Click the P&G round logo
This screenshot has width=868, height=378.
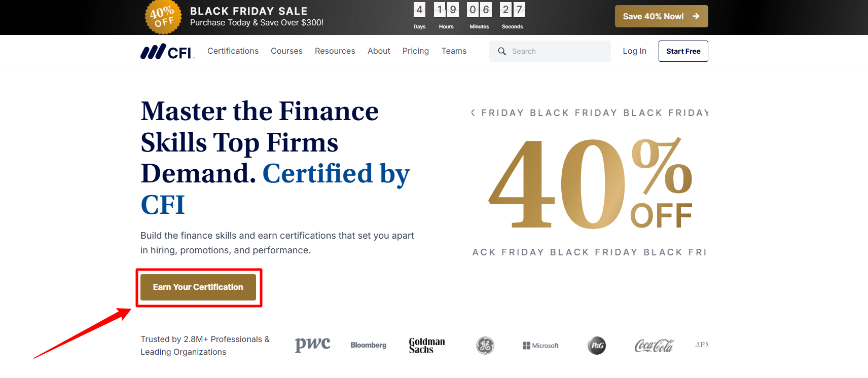click(597, 346)
